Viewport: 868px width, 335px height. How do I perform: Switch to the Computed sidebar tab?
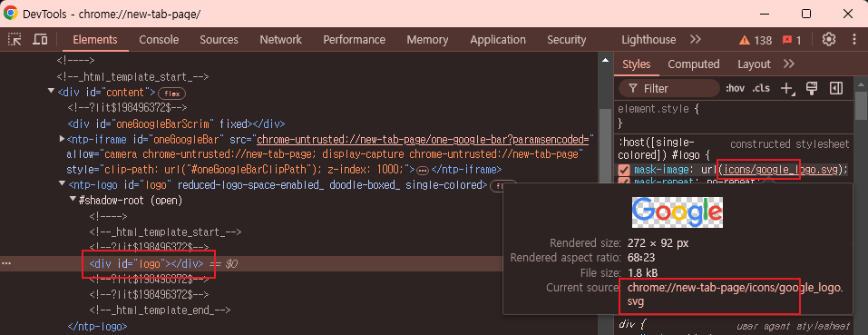click(694, 64)
